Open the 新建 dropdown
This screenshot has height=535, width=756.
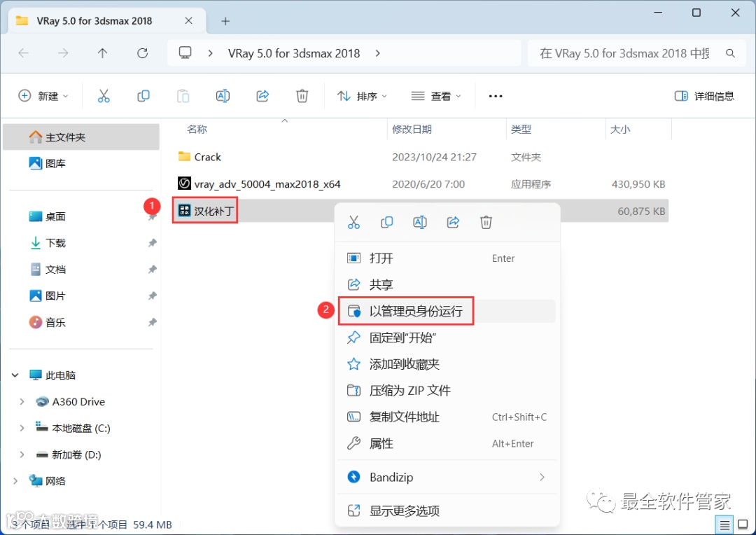pyautogui.click(x=43, y=96)
